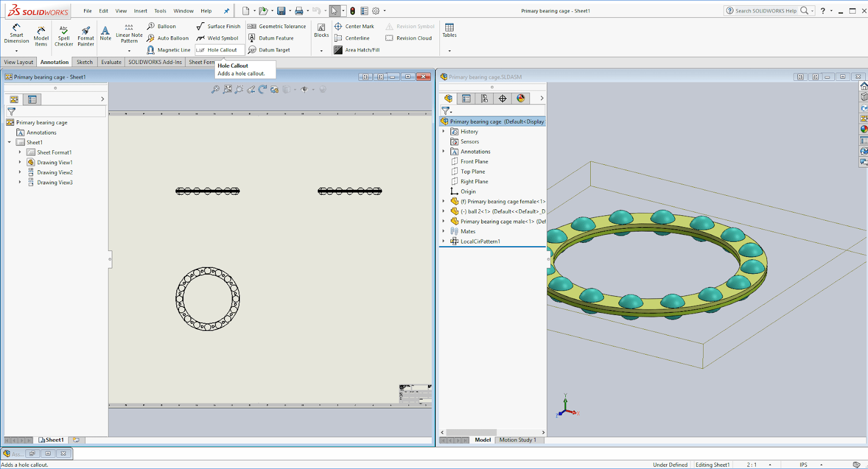Insert a Balloon annotation
The height and width of the screenshot is (469, 868).
click(x=161, y=26)
